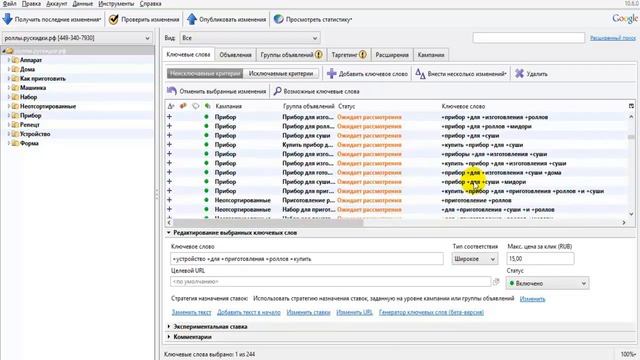Click the plus icon in the '+прибор +для +суши' row

coord(169,135)
